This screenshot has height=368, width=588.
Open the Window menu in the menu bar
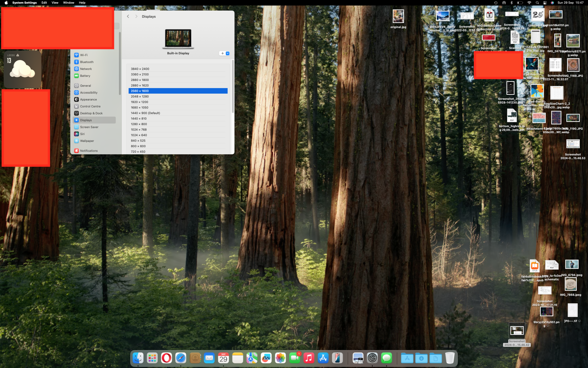(x=69, y=3)
